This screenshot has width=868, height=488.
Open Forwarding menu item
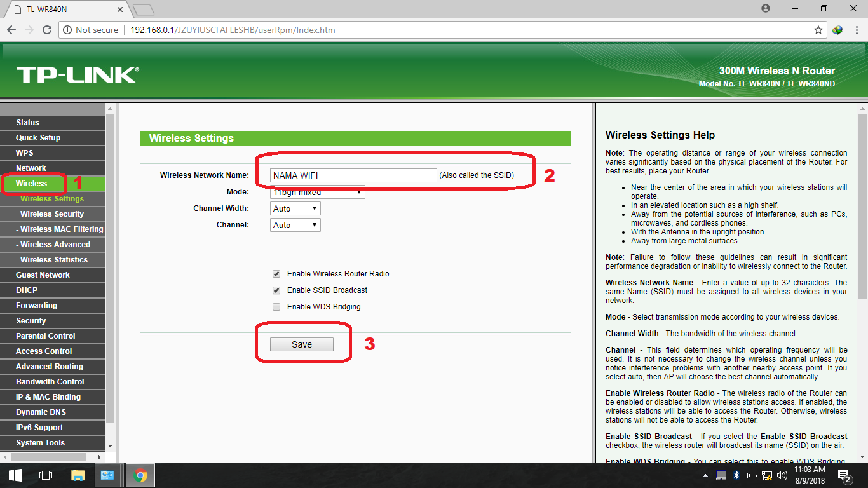[x=52, y=306]
